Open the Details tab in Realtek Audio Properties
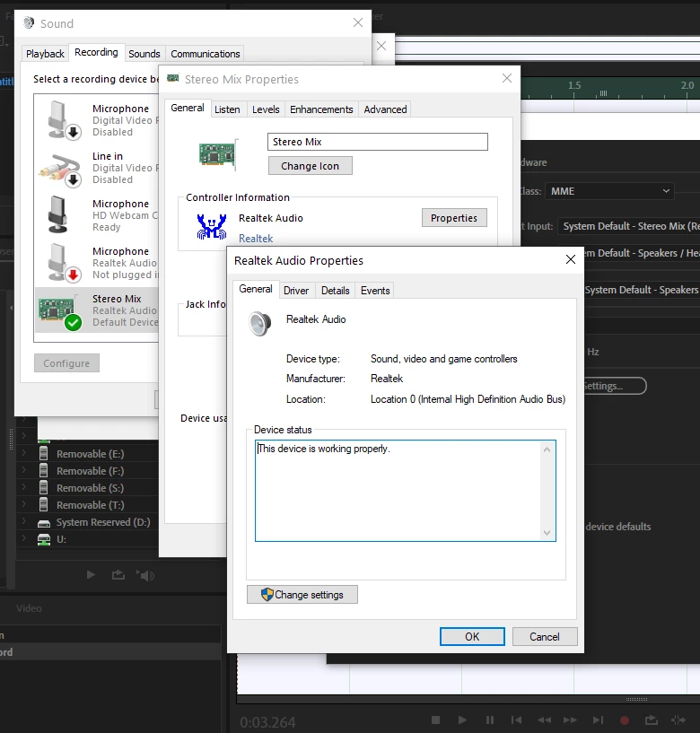Image resolution: width=700 pixels, height=733 pixels. point(336,291)
